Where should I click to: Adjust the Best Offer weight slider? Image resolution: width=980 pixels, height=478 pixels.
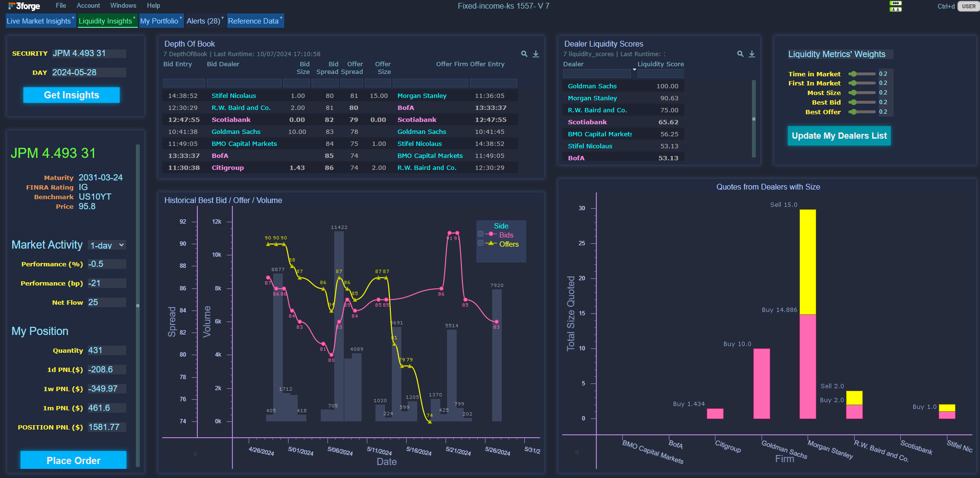862,112
